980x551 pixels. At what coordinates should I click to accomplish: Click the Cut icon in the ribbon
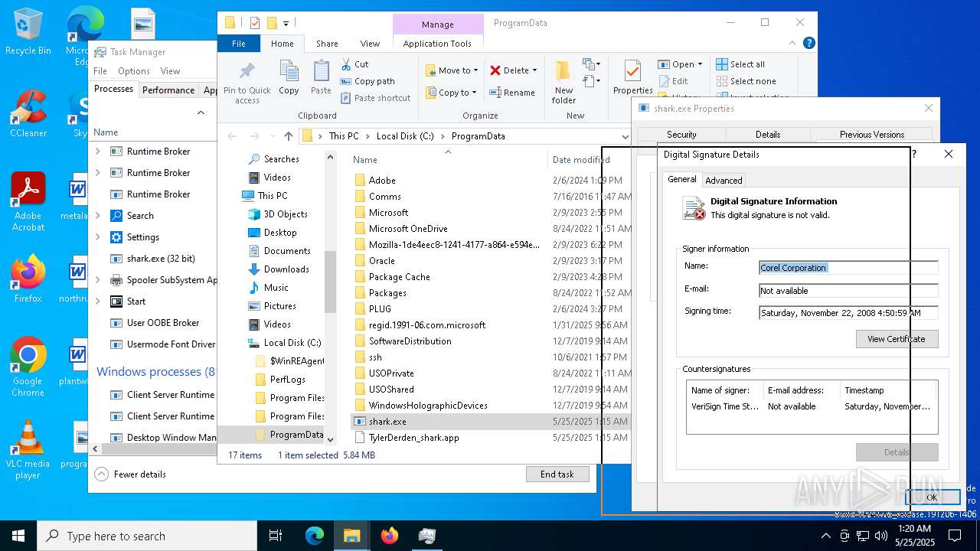(346, 64)
